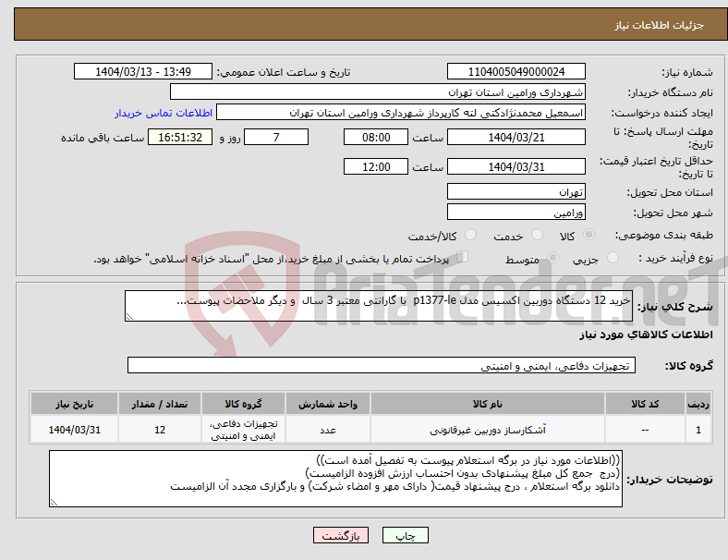Click the شماره نیاز number field
Viewport: 728px width, 560px height.
pyautogui.click(x=516, y=71)
